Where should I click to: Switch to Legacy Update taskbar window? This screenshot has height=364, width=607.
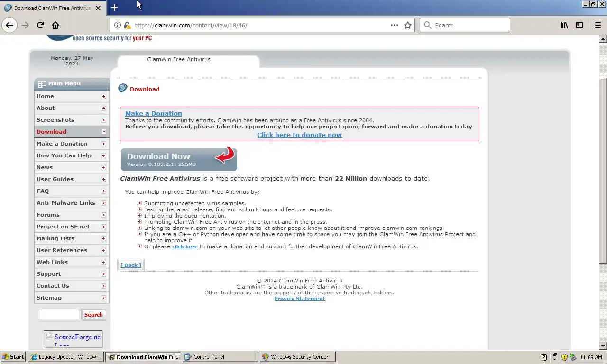point(65,357)
